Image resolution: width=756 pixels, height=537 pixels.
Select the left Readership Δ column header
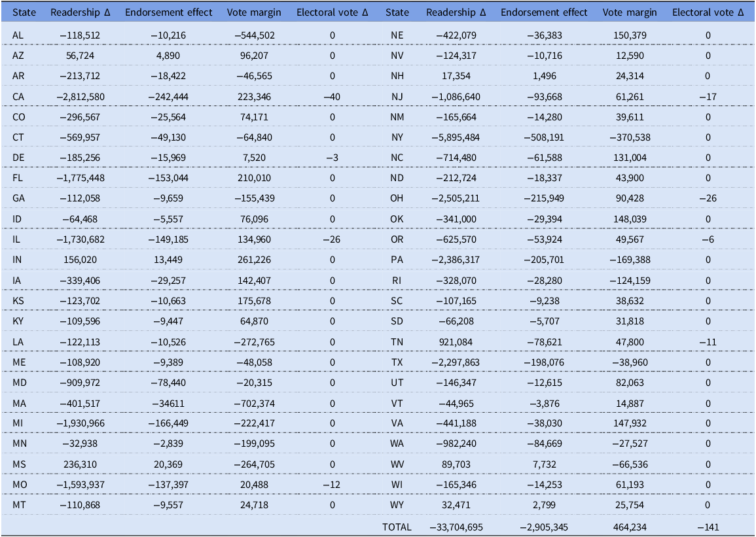80,12
